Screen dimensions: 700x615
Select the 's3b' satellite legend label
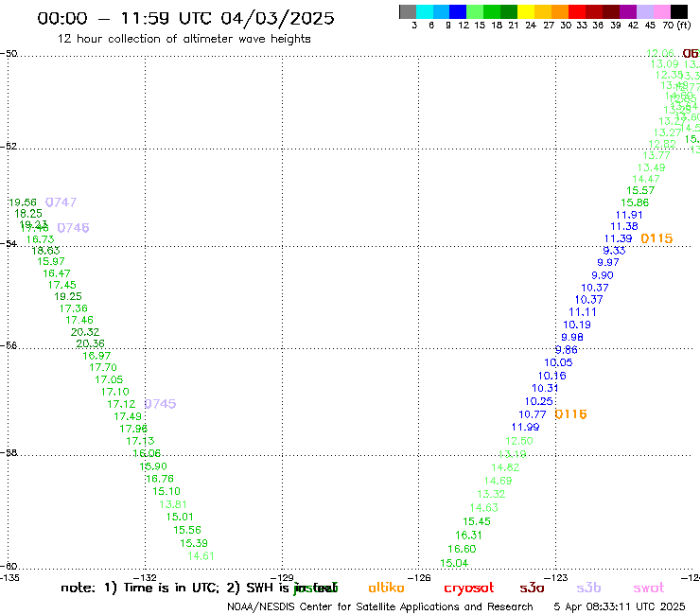coord(588,588)
